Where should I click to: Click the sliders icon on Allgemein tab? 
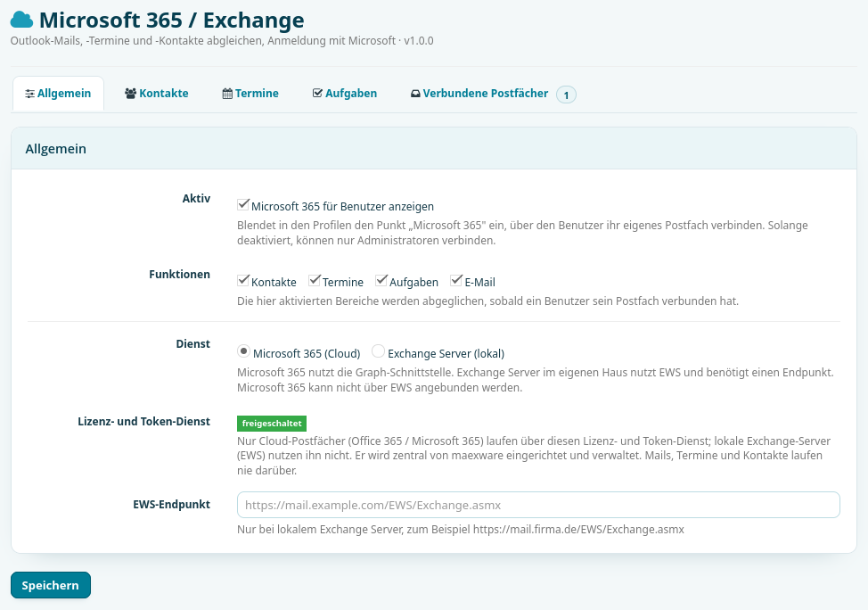point(30,94)
